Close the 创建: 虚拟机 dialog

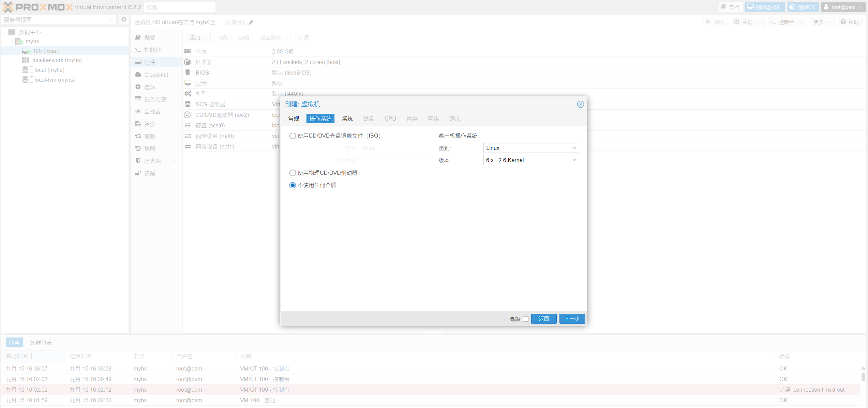point(580,104)
